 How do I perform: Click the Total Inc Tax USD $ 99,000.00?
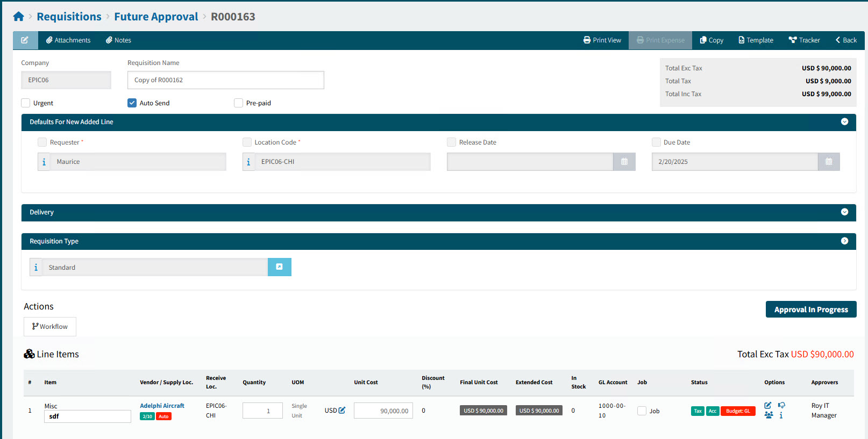pyautogui.click(x=827, y=94)
